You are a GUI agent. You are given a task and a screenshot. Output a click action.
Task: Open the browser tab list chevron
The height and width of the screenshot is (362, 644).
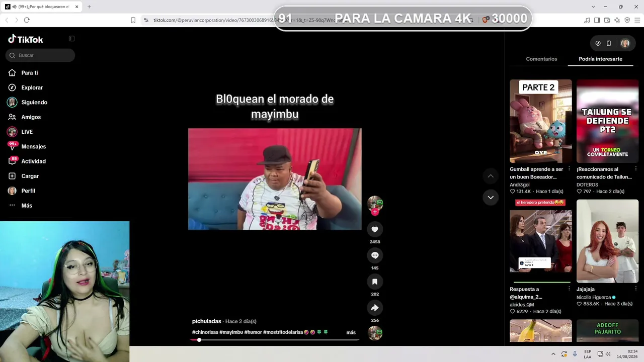pos(593,7)
